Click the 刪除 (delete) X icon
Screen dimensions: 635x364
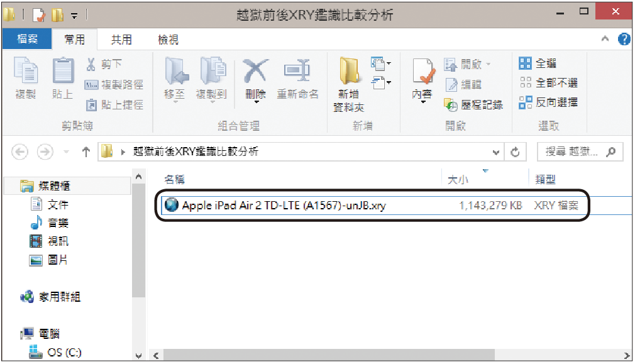pyautogui.click(x=255, y=71)
